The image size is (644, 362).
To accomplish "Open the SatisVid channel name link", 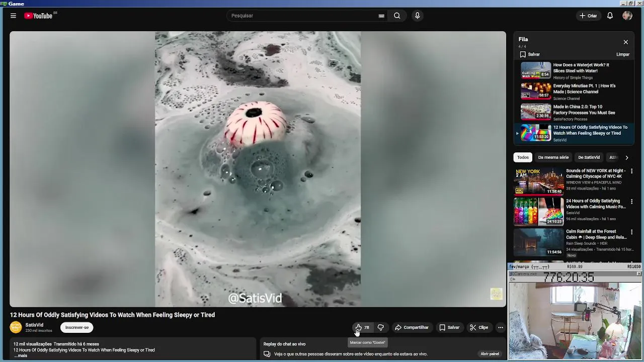I will coord(34,325).
